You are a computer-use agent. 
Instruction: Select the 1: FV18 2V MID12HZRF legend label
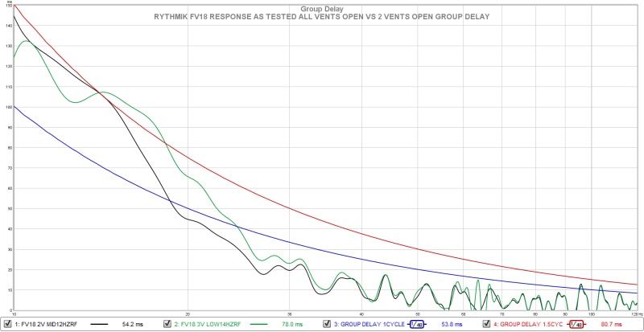pyautogui.click(x=47, y=324)
